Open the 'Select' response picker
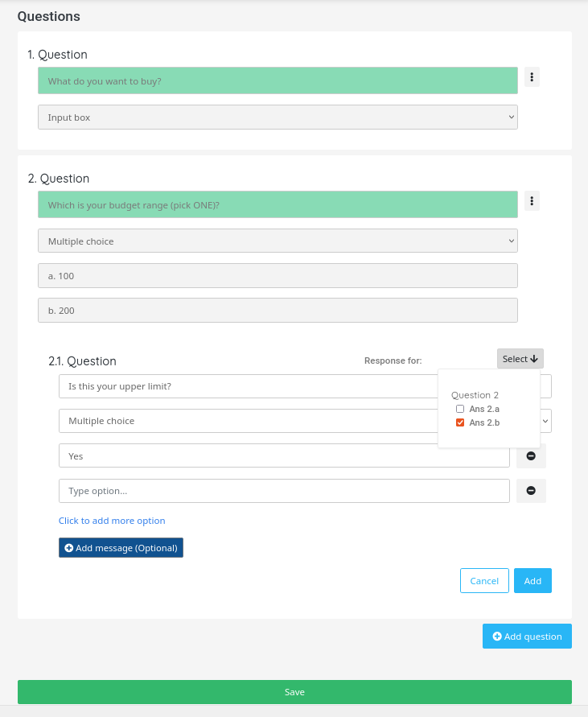The width and height of the screenshot is (588, 717). [520, 358]
